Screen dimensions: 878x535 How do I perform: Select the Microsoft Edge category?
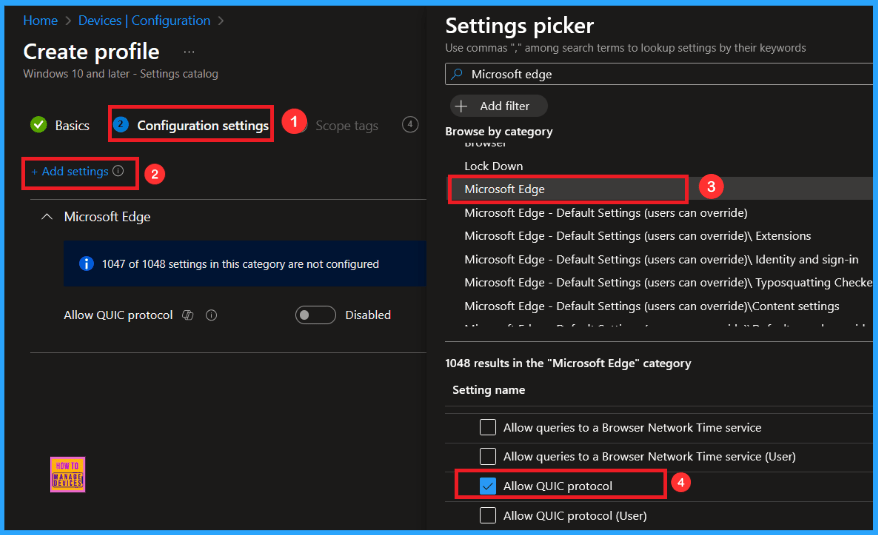(504, 189)
